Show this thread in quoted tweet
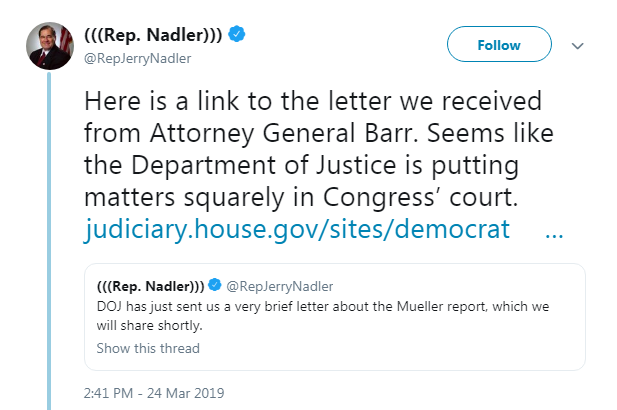The width and height of the screenshot is (617, 410). click(148, 348)
